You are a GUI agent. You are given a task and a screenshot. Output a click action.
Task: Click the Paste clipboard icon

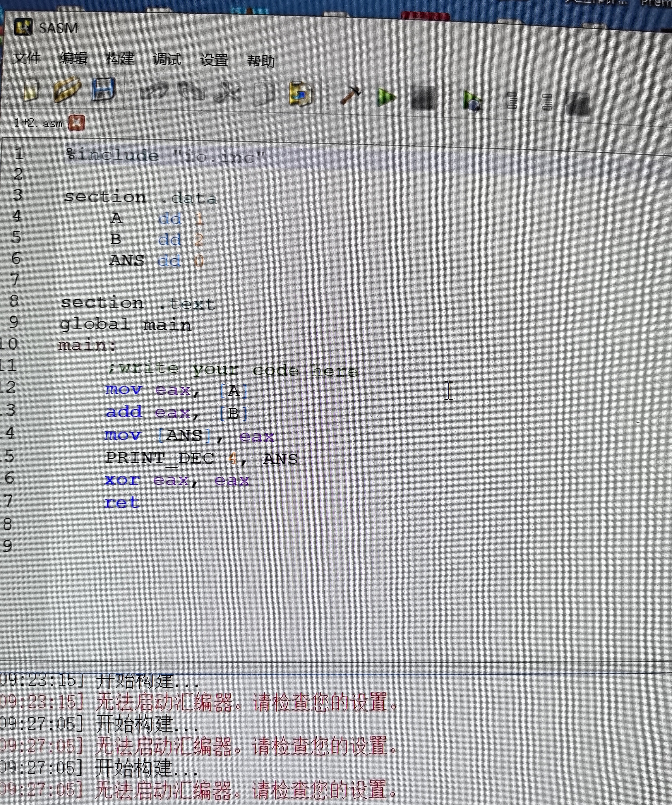(301, 94)
